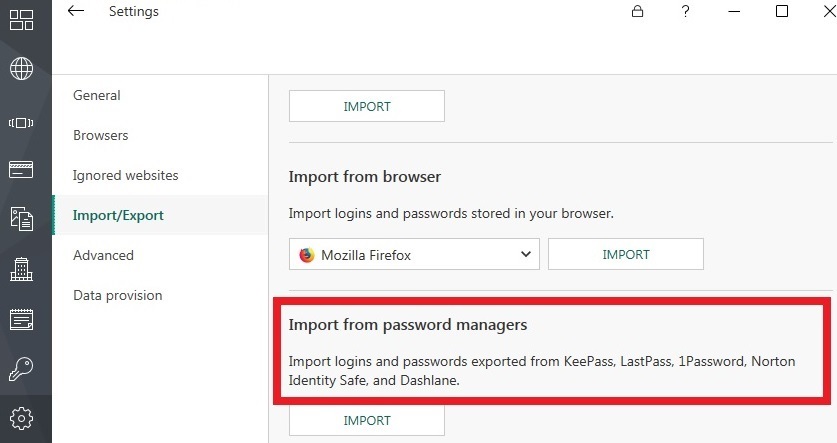
Task: Open the Bank cards sidebar icon
Action: coord(21,169)
